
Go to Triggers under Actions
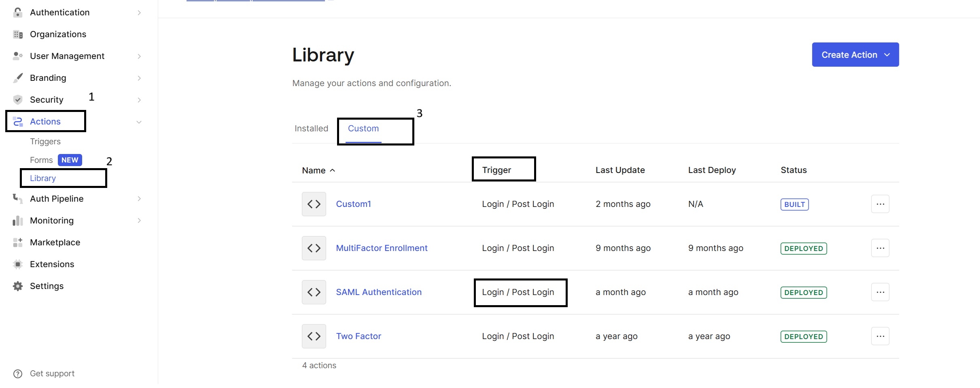pos(45,141)
